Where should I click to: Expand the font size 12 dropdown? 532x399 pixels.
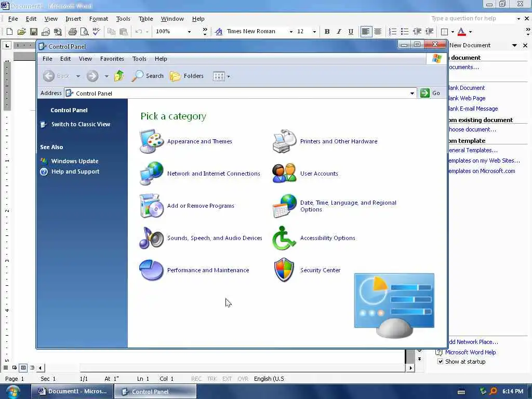coord(314,32)
